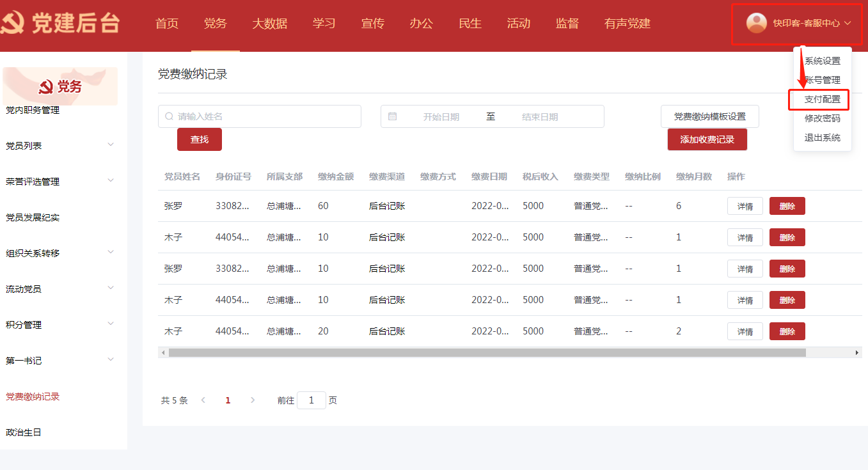Go to previous page arrow in pagination
This screenshot has width=868, height=470.
pyautogui.click(x=203, y=400)
